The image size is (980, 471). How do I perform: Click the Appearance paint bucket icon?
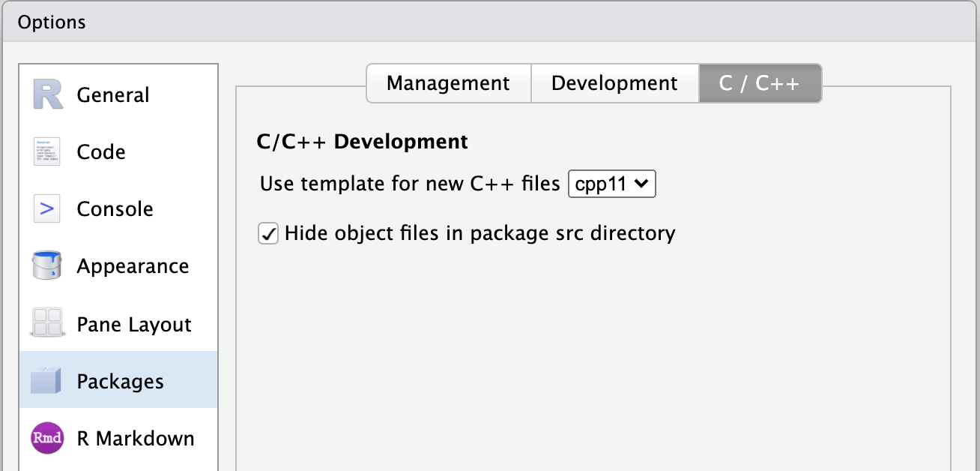46,265
